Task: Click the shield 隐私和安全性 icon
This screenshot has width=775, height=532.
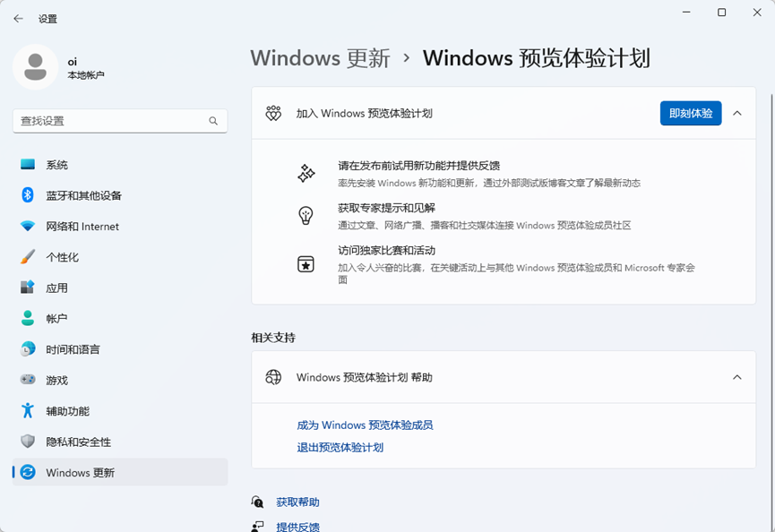Action: 28,442
